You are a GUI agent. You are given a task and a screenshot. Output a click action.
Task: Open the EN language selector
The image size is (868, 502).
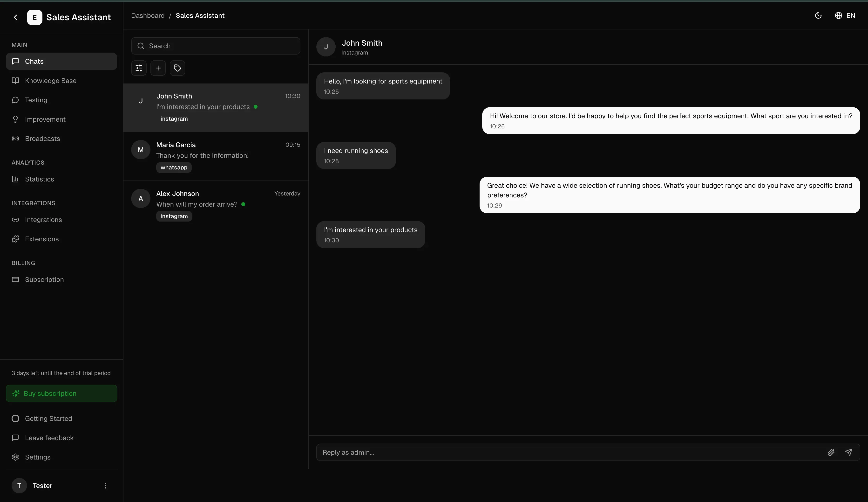tap(845, 15)
